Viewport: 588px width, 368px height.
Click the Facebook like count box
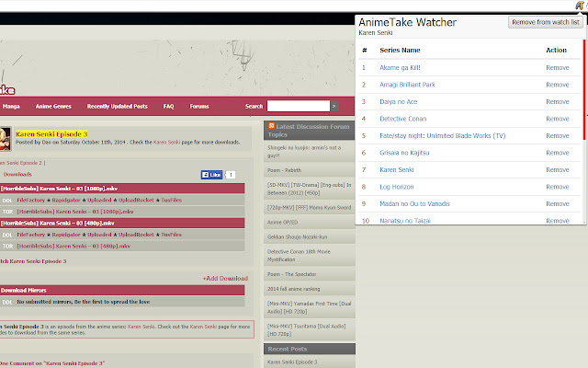[x=231, y=175]
